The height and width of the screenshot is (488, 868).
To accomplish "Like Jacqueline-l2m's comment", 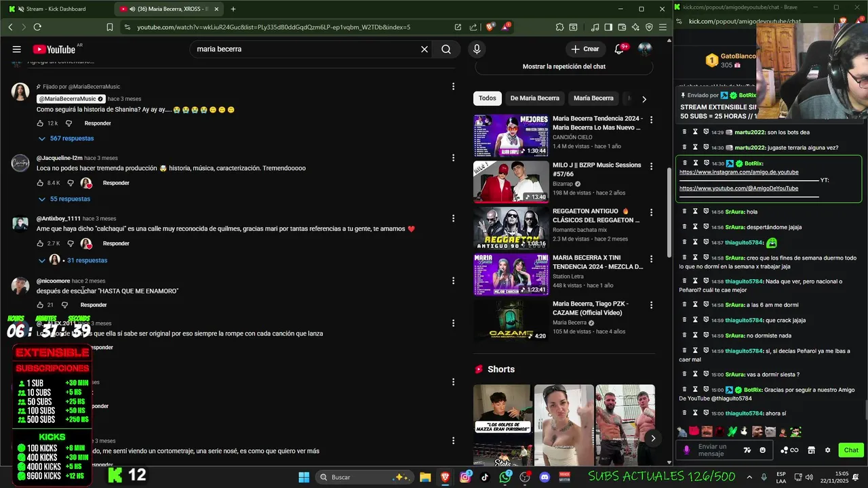I will (40, 183).
